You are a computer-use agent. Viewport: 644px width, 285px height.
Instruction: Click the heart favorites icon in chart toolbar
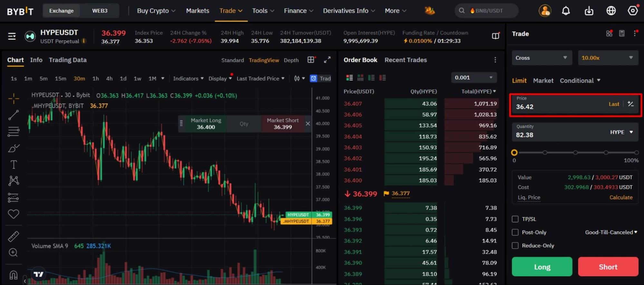click(13, 214)
